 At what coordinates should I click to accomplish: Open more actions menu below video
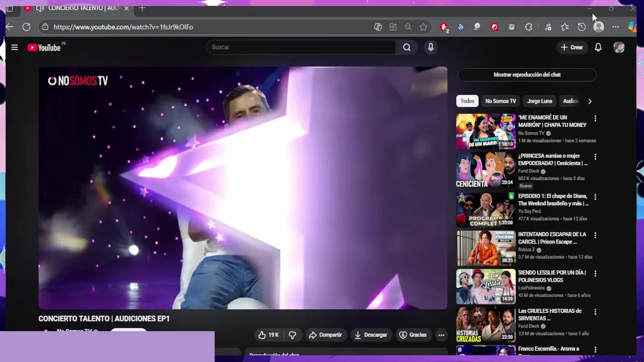pos(441,335)
